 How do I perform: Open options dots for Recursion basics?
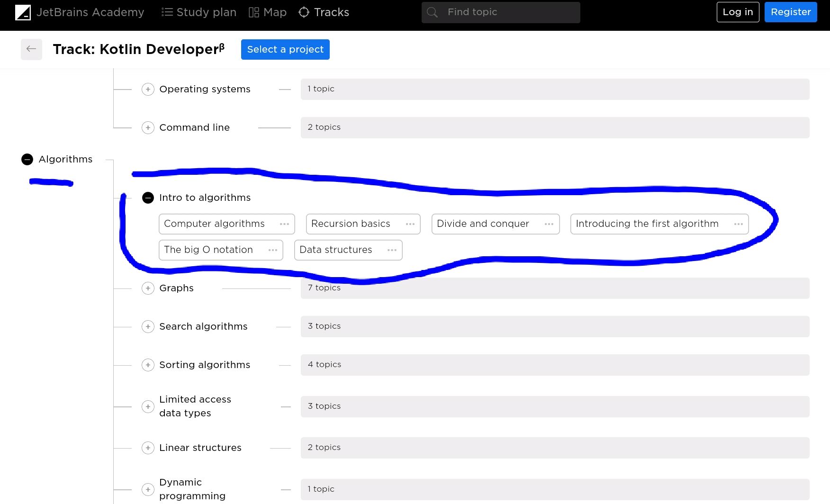(410, 224)
